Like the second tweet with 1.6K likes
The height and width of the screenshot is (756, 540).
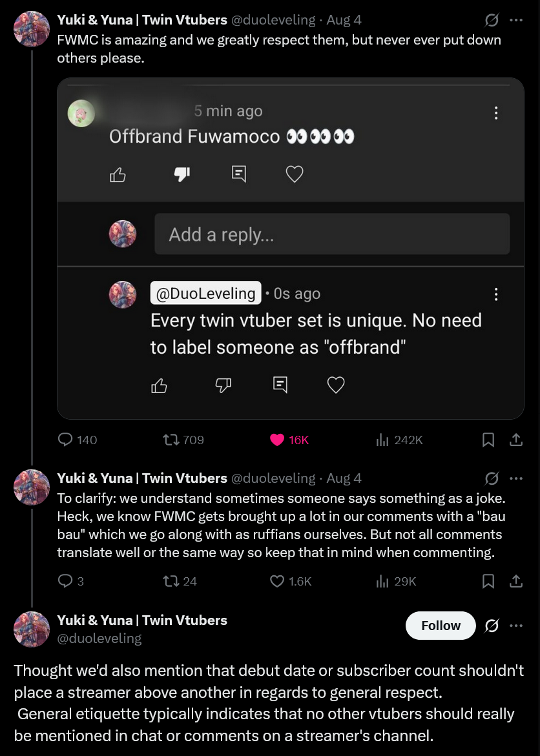(277, 581)
